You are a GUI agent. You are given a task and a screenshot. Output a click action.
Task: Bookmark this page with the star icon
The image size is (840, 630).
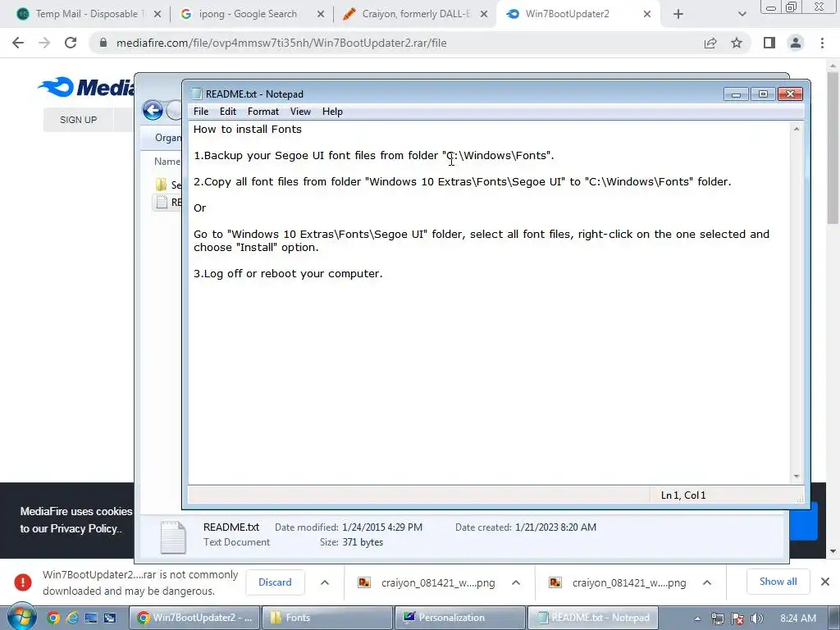tap(737, 43)
